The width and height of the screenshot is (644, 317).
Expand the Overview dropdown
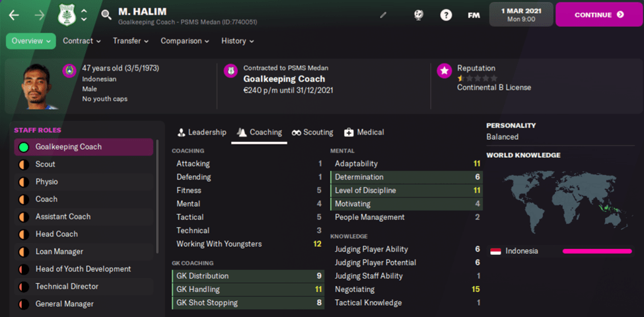coord(31,41)
